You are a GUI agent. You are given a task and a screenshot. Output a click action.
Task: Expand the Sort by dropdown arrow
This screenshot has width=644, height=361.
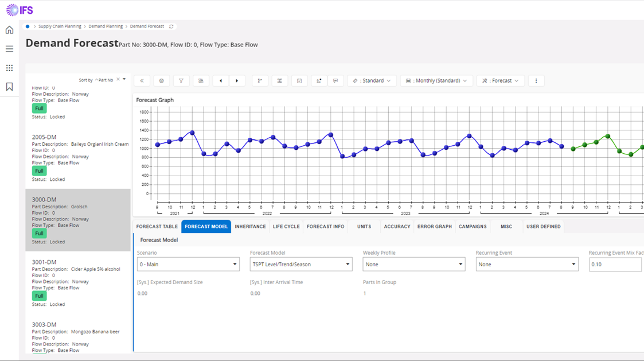click(124, 79)
